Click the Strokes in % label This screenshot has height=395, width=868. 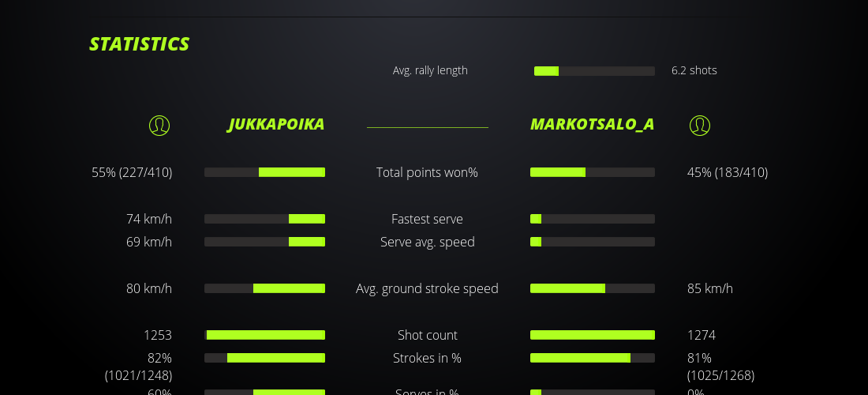[x=427, y=358]
